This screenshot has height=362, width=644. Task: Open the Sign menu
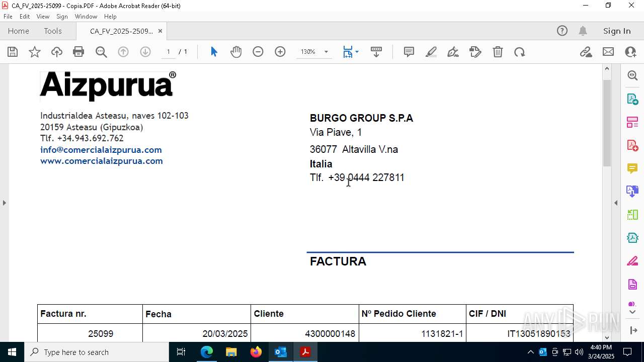pyautogui.click(x=62, y=17)
